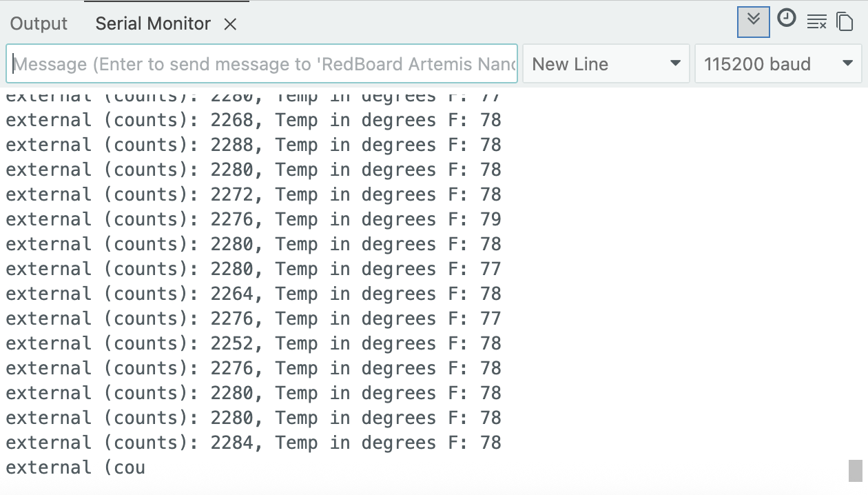Switch to the Output tab
The width and height of the screenshot is (868, 495).
[39, 23]
